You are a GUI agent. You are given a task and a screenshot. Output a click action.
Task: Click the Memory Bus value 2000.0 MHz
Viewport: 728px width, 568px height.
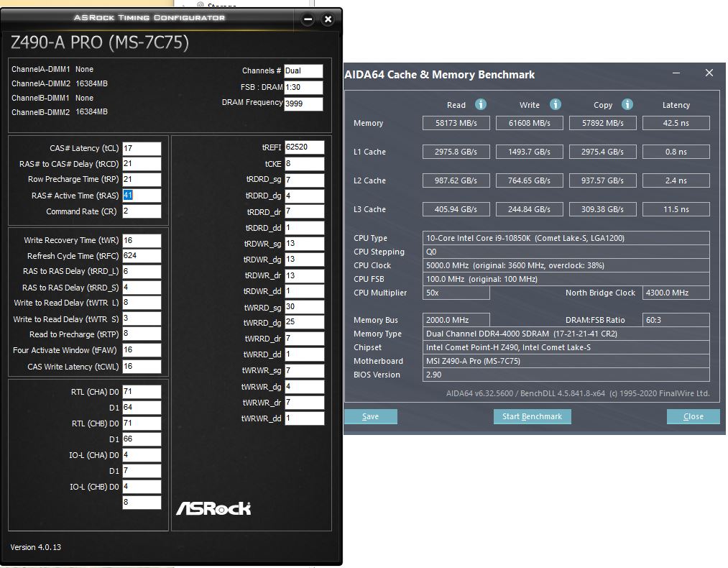pos(456,320)
